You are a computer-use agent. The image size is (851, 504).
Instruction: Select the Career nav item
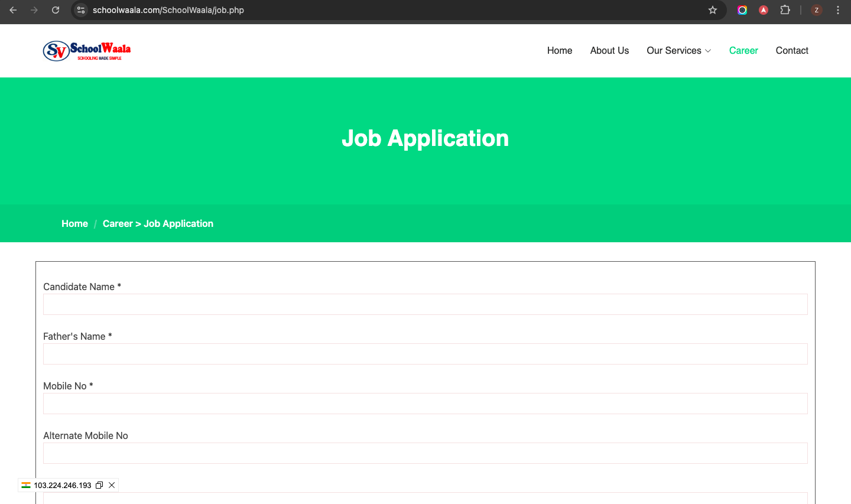tap(743, 51)
